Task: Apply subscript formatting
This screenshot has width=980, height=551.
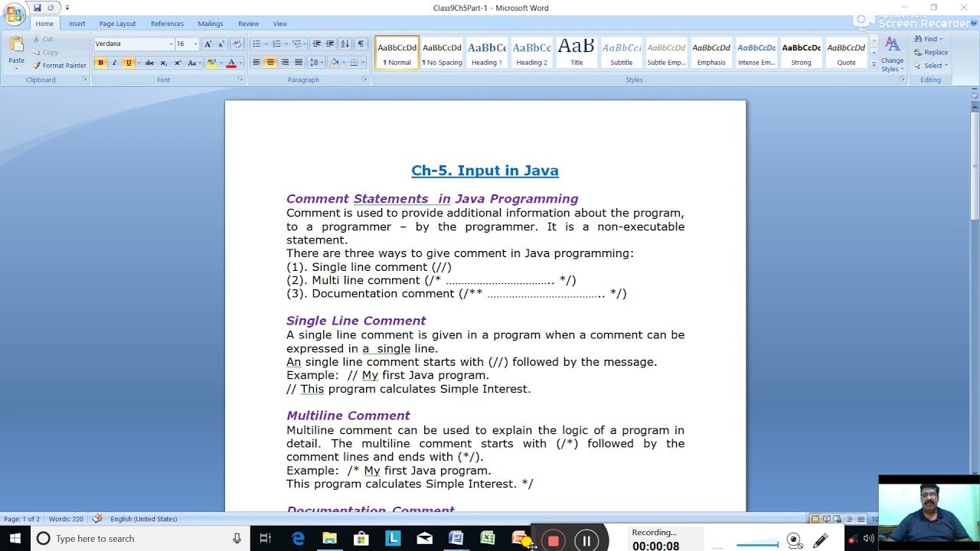Action: 163,63
